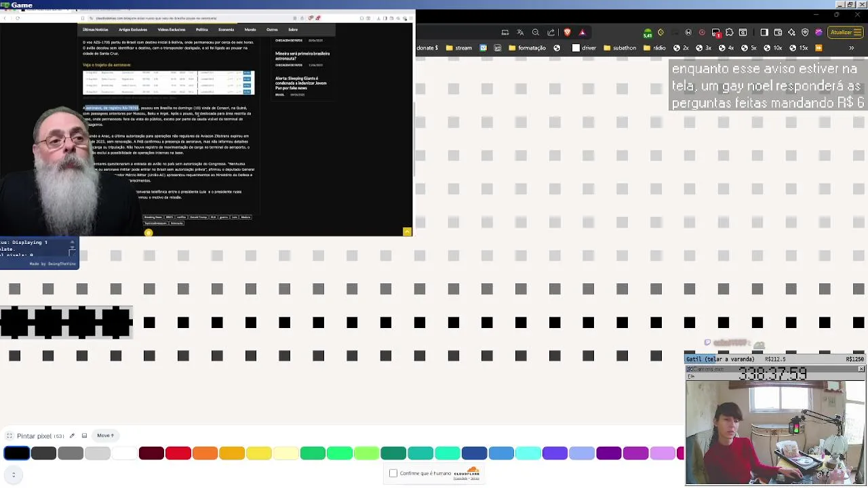
Task: Click the page address bar URL
Action: click(156, 18)
